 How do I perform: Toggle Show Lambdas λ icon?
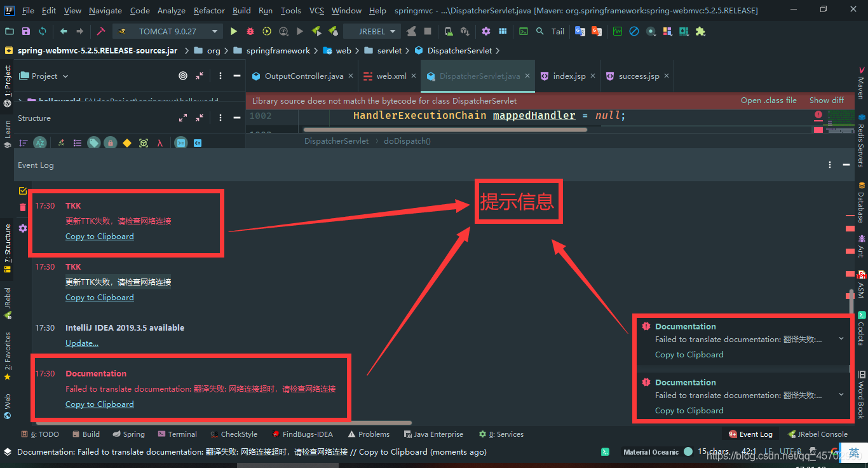click(160, 143)
